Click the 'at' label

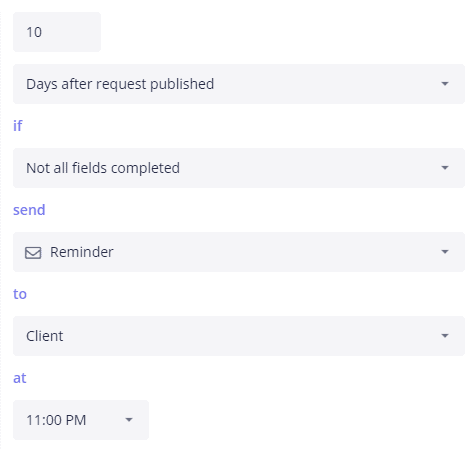point(20,378)
